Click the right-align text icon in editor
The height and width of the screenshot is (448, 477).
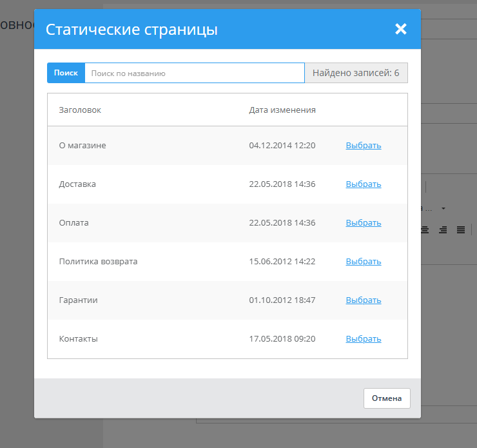click(x=443, y=229)
